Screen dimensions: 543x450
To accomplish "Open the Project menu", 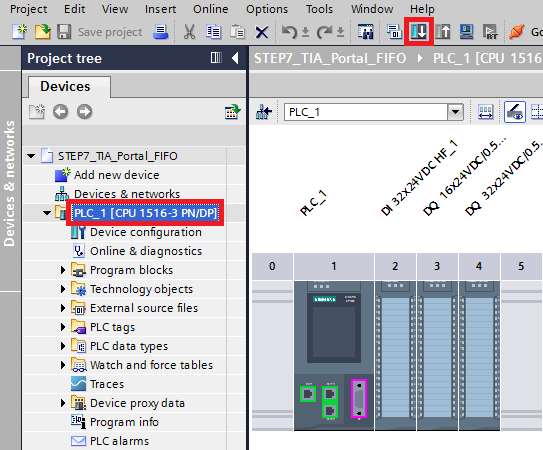I will (28, 9).
